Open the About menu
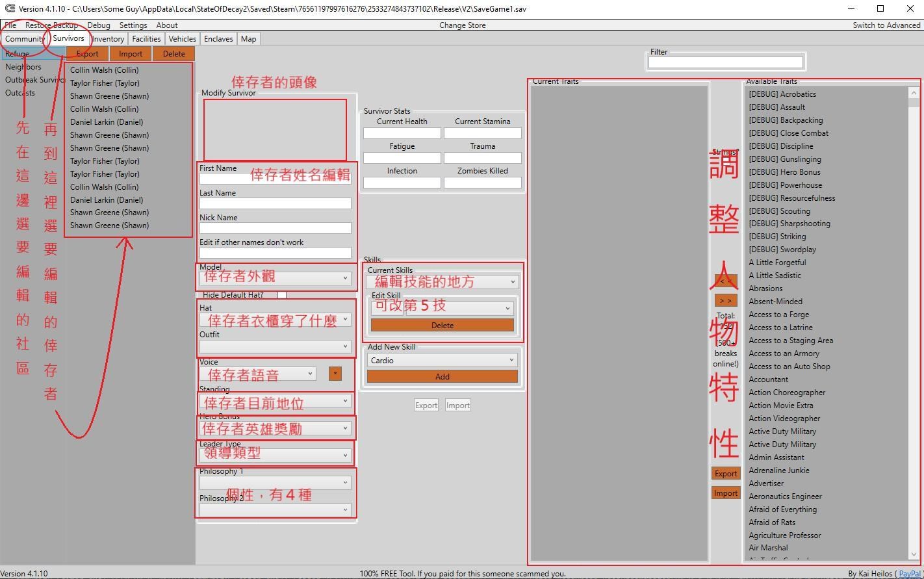The height and width of the screenshot is (579, 924). [167, 25]
